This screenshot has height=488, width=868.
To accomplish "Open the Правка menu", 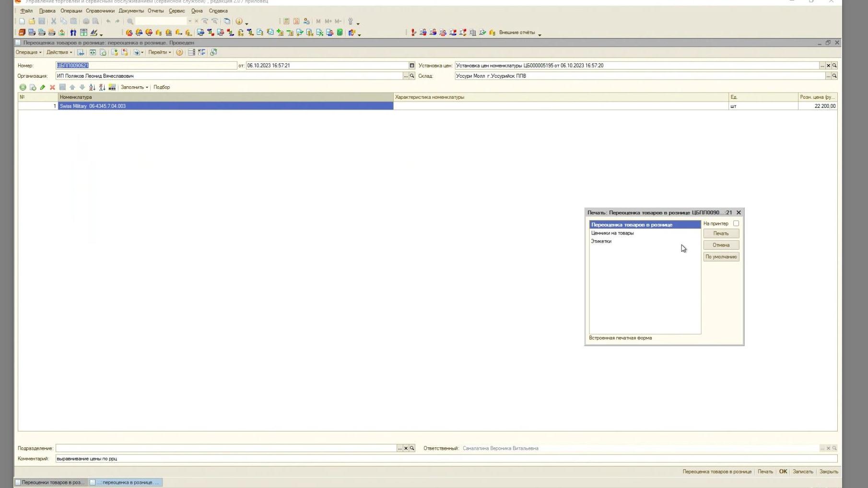I will point(47,11).
